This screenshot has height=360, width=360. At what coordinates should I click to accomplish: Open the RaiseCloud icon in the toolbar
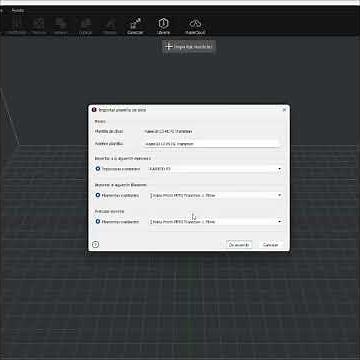[195, 26]
